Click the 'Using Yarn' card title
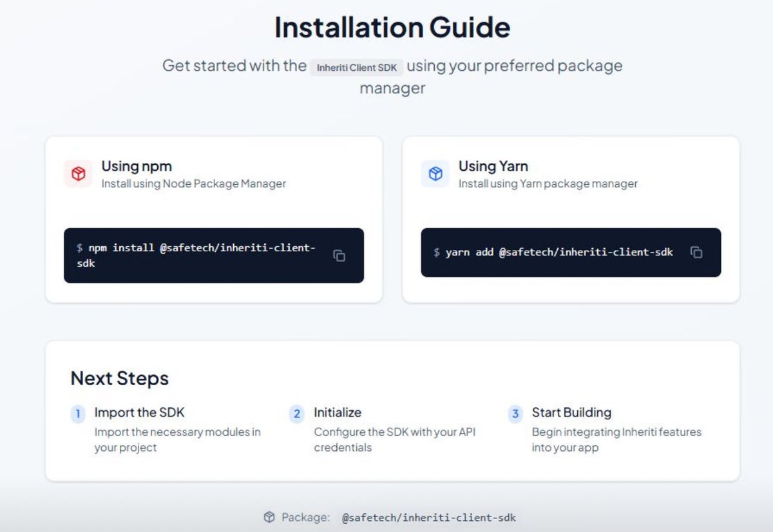 point(493,166)
